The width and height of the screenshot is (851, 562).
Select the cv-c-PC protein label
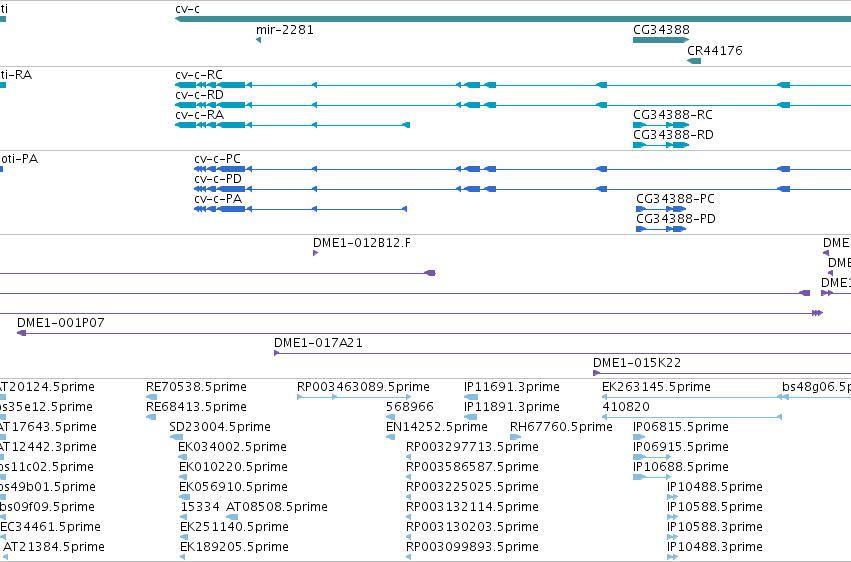(217, 158)
